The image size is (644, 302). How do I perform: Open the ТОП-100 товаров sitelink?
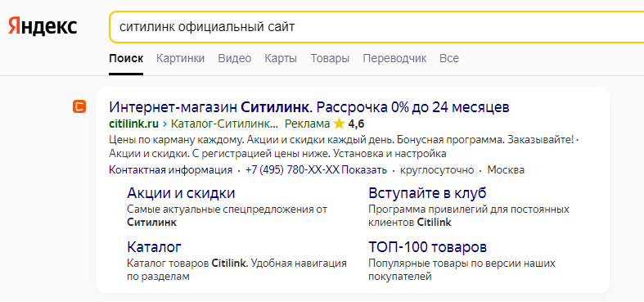point(427,247)
